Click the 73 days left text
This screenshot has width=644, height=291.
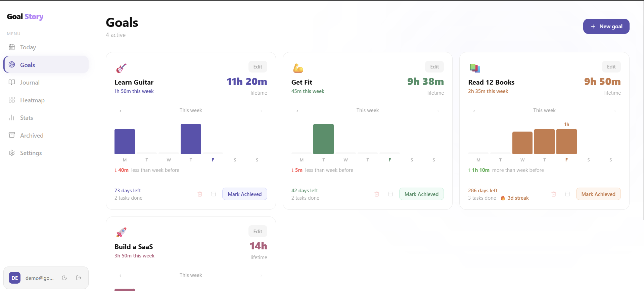(128, 191)
